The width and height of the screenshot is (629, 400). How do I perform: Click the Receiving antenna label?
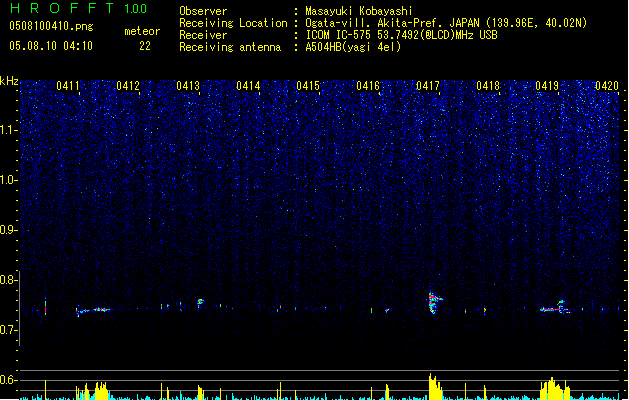(230, 47)
